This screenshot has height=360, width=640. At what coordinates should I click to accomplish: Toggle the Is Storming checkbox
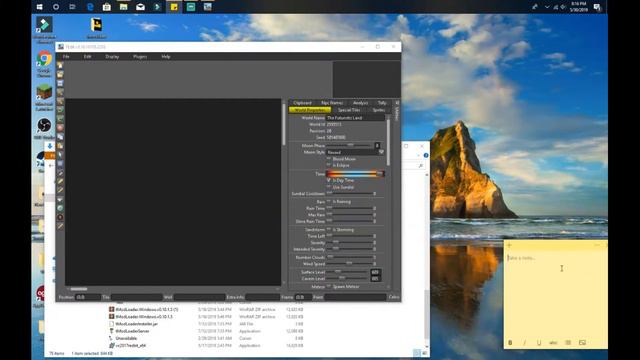[x=329, y=230]
